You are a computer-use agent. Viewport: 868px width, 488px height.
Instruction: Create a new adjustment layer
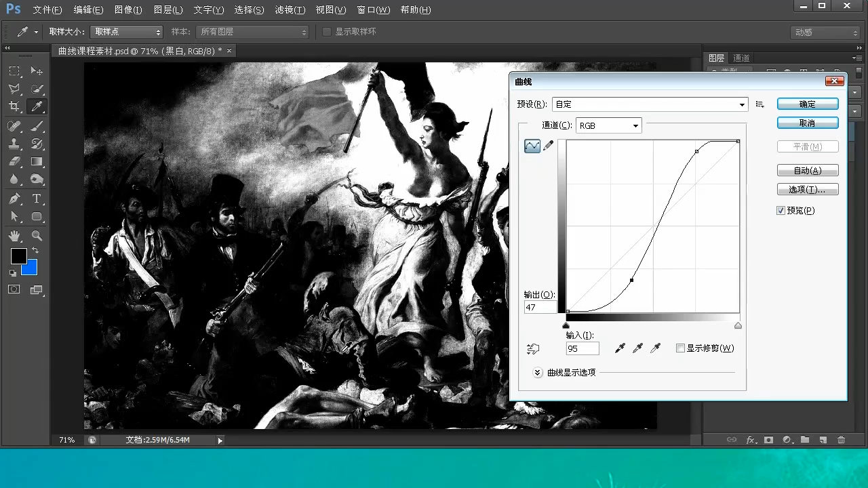click(787, 440)
